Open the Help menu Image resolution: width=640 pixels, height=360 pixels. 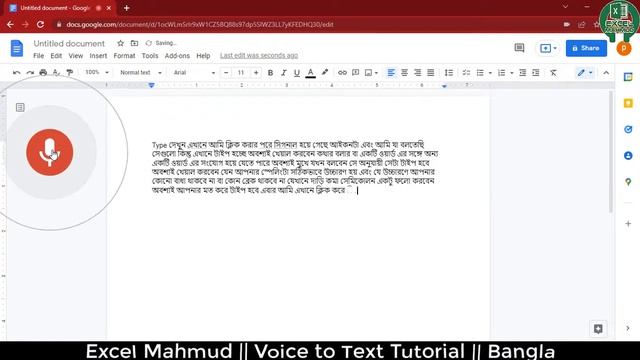pos(203,56)
